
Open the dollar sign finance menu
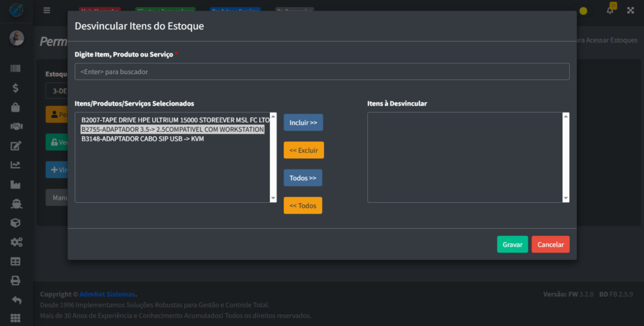(16, 88)
